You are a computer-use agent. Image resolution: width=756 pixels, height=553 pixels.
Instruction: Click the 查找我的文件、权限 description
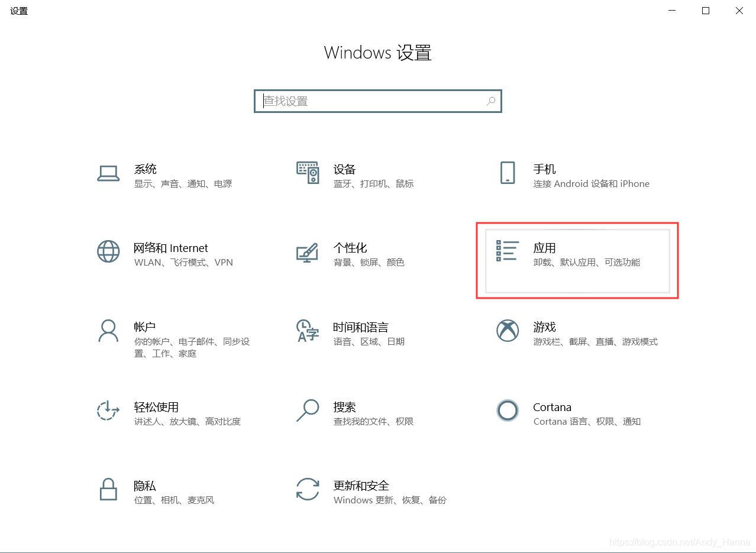[x=373, y=422]
